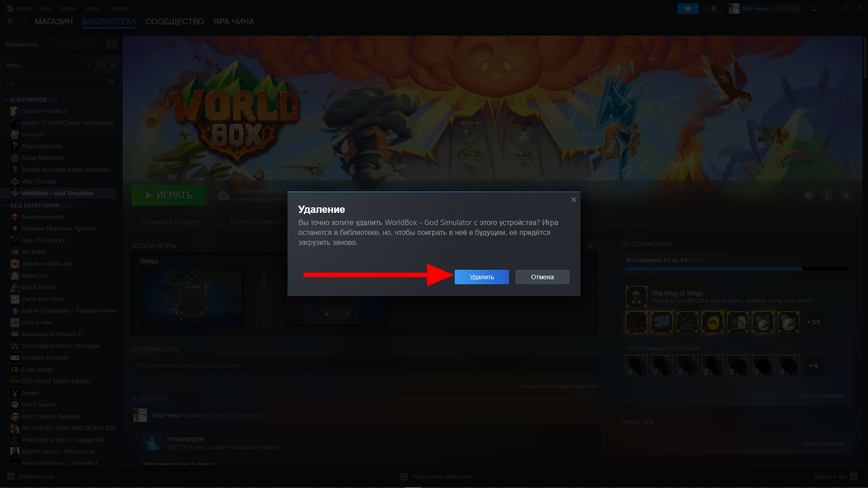
Task: Click the achievements progress bar
Action: click(737, 269)
